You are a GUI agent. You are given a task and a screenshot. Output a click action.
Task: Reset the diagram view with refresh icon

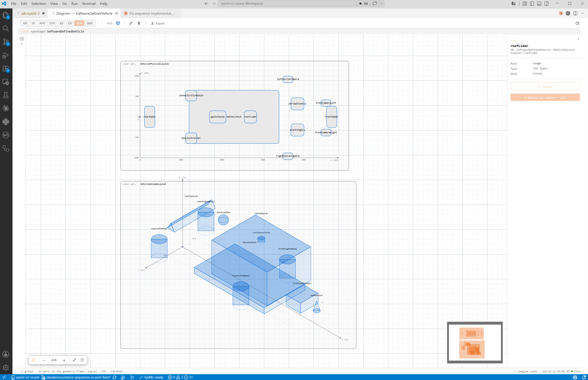click(82, 360)
